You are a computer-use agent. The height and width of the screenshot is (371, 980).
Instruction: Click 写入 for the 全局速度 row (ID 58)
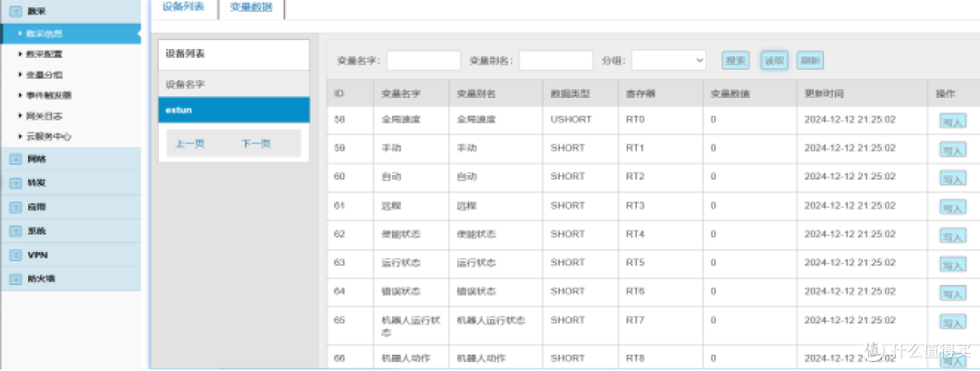pyautogui.click(x=953, y=122)
